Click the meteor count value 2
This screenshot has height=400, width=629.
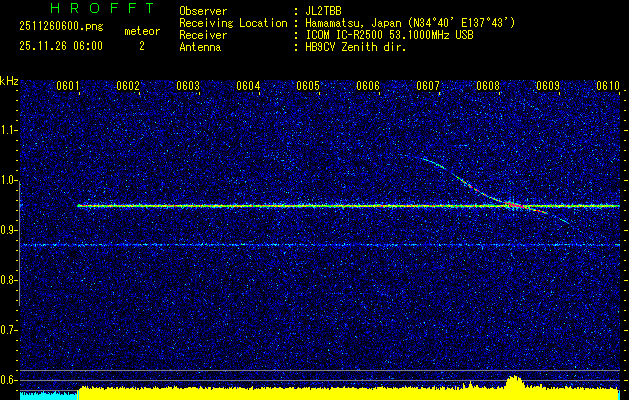(x=141, y=45)
